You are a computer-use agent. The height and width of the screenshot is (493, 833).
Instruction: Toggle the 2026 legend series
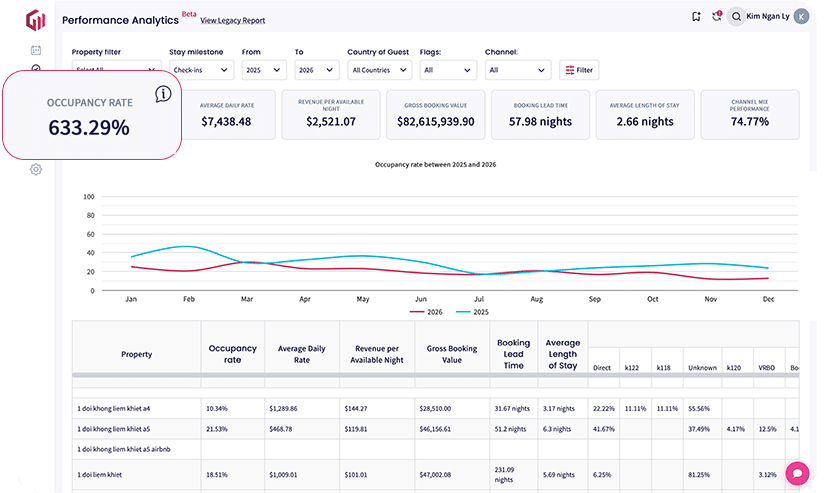coord(426,312)
